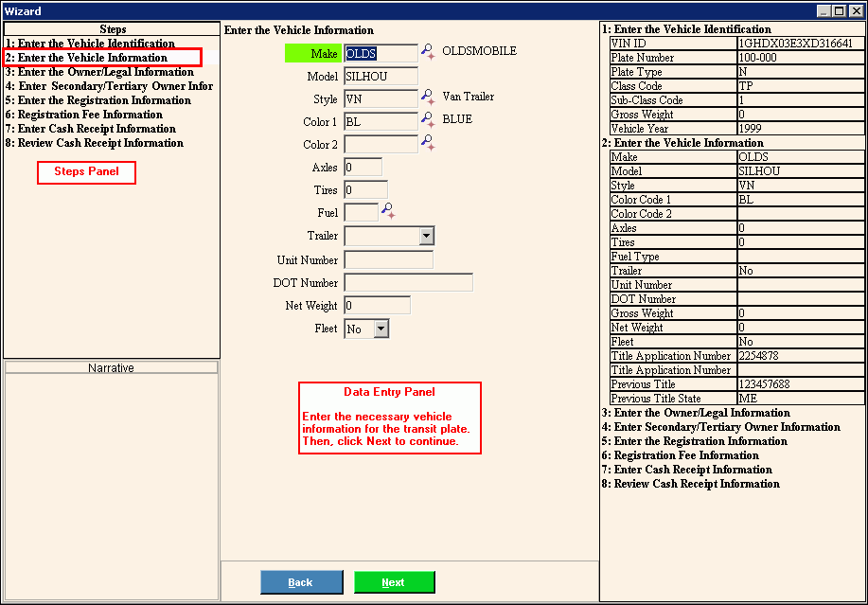Screen dimensions: 868x605
Task: Click the Net Weight input field
Action: (377, 306)
